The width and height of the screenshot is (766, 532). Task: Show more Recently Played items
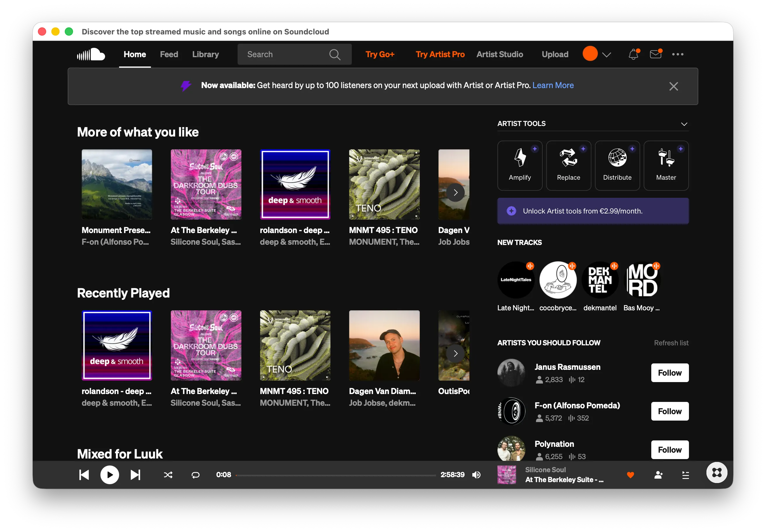tap(455, 353)
